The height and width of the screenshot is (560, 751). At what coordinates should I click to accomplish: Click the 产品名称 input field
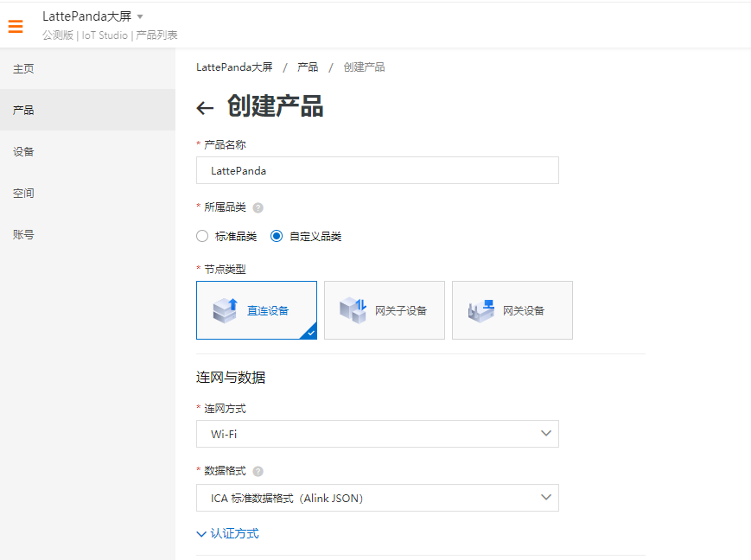click(x=378, y=170)
